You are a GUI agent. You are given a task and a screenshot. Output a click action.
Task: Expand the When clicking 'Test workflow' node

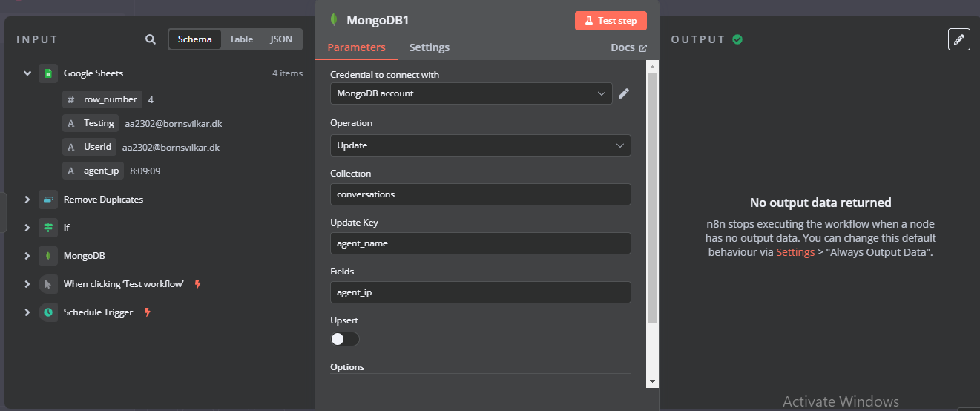pos(27,284)
